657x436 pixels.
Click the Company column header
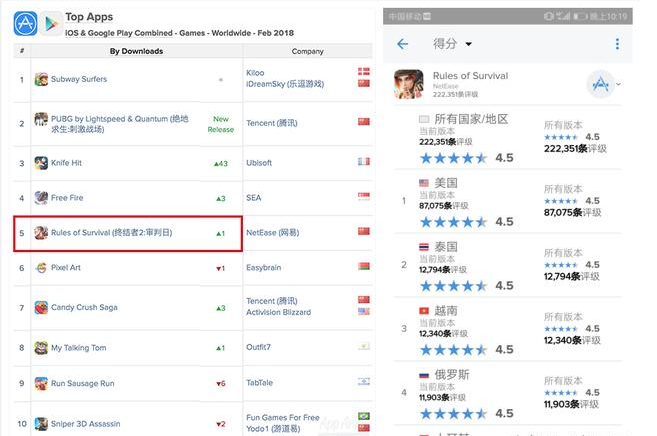(307, 50)
